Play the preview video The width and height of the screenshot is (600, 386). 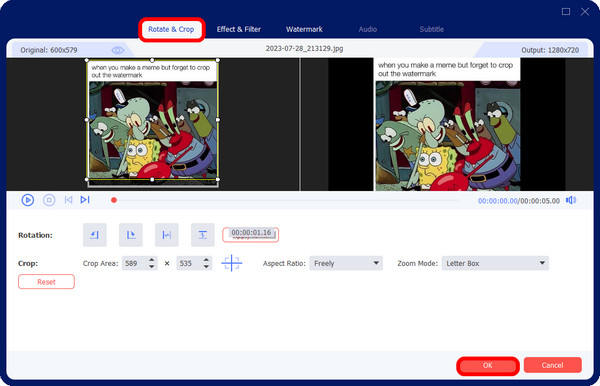tap(28, 200)
